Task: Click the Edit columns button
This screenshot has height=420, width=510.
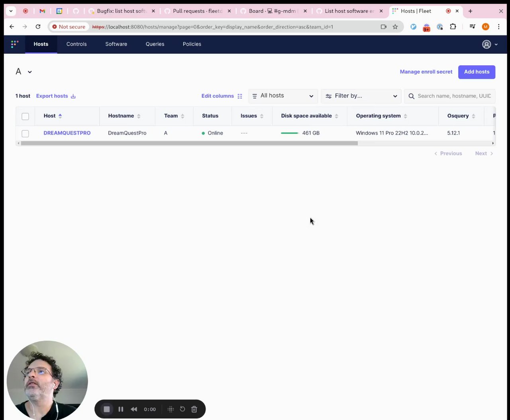Action: [222, 96]
